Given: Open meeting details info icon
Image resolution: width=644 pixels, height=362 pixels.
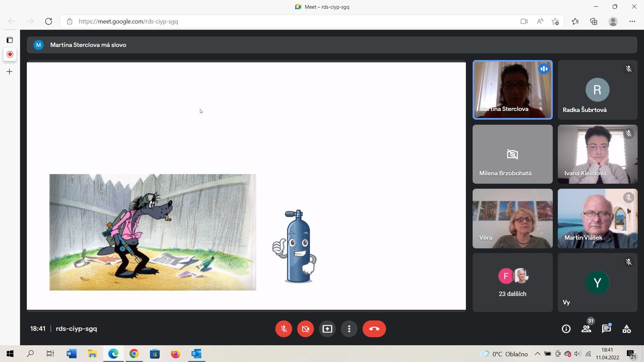Looking at the screenshot, I should pos(566,329).
